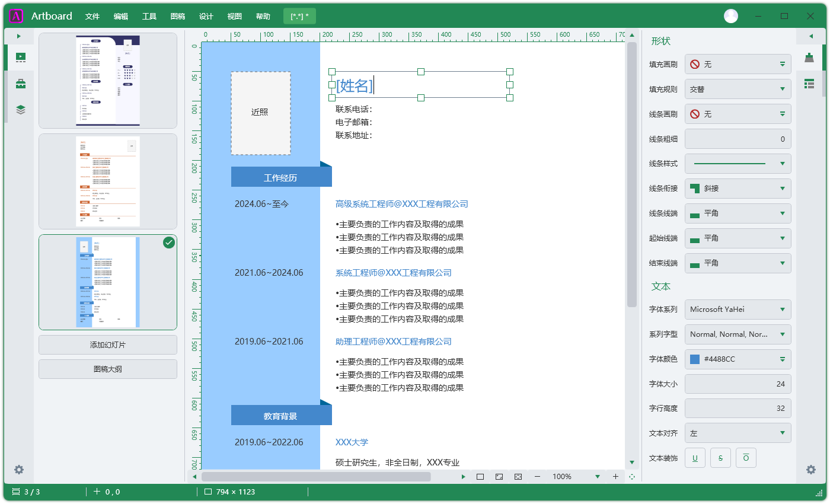
Task: Open the 线条衔接 dropdown showing 斜接
Action: [x=738, y=189]
